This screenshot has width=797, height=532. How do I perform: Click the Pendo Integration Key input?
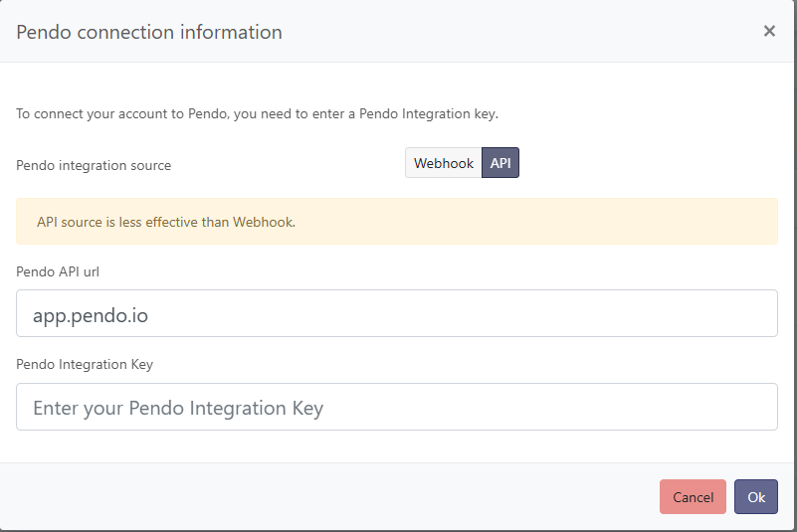pos(396,407)
